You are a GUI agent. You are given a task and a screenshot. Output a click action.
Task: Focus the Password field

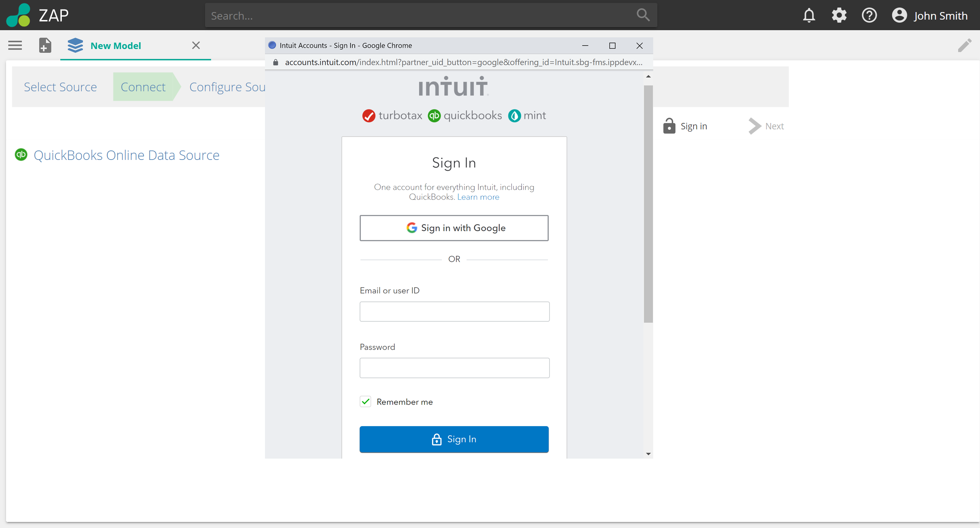pos(454,368)
